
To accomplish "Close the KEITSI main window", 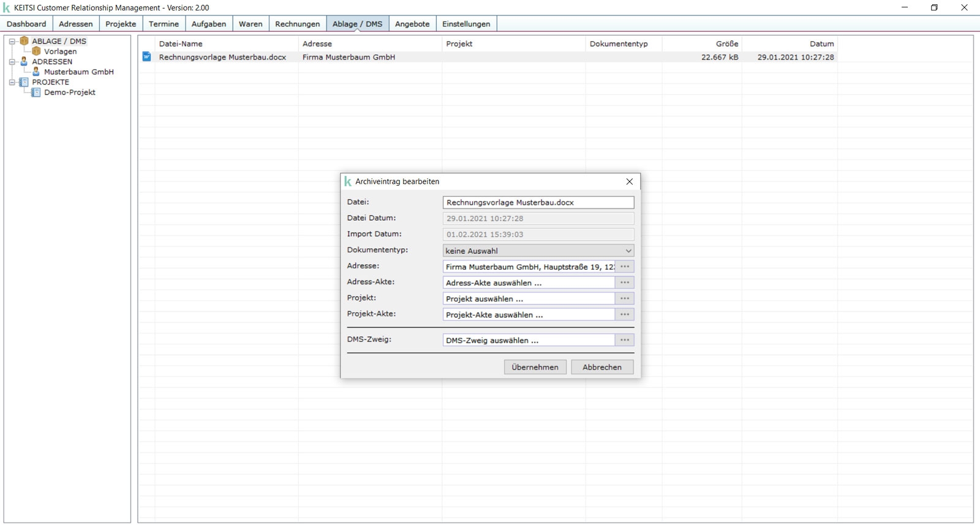I will [964, 7].
